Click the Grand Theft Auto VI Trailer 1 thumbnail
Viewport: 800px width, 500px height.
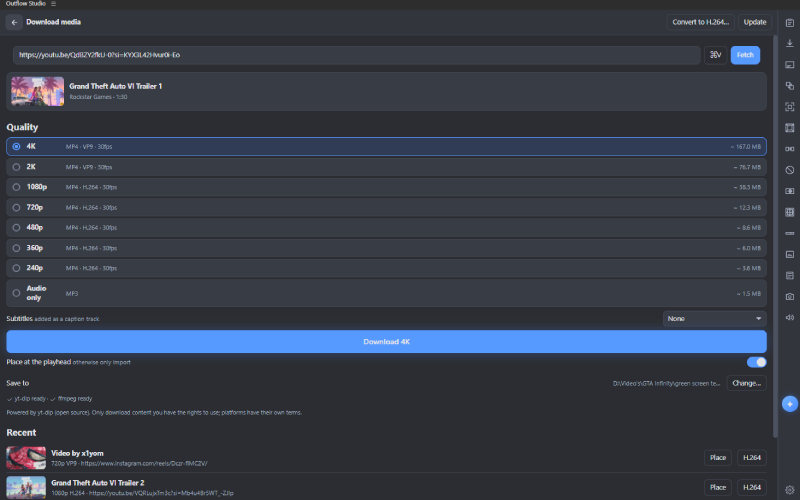coord(37,91)
